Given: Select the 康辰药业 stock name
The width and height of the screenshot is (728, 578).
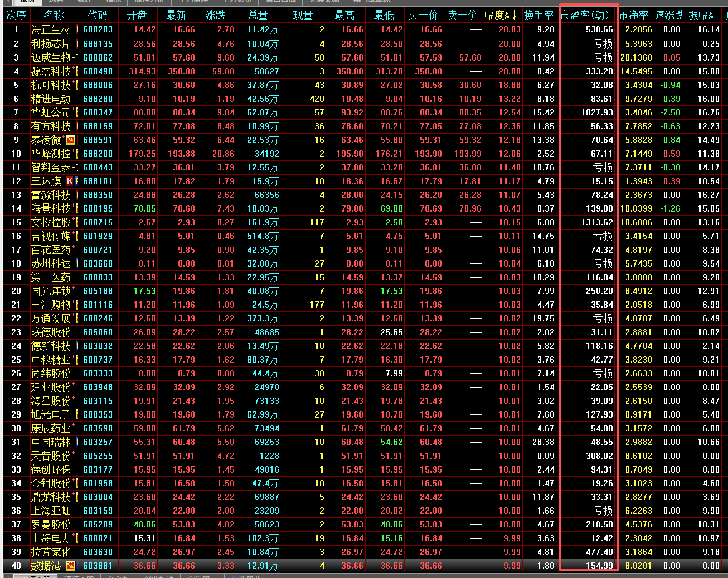Looking at the screenshot, I should (51, 428).
